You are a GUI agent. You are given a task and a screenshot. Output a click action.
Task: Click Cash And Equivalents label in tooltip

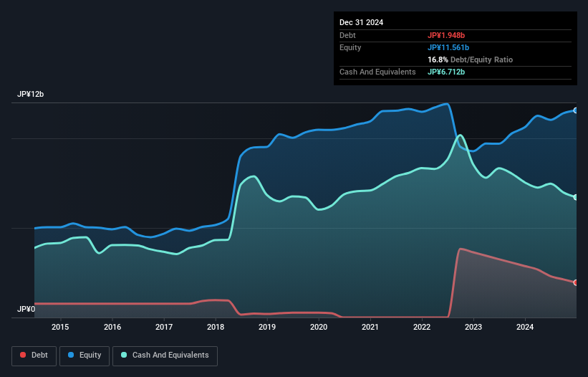point(377,72)
